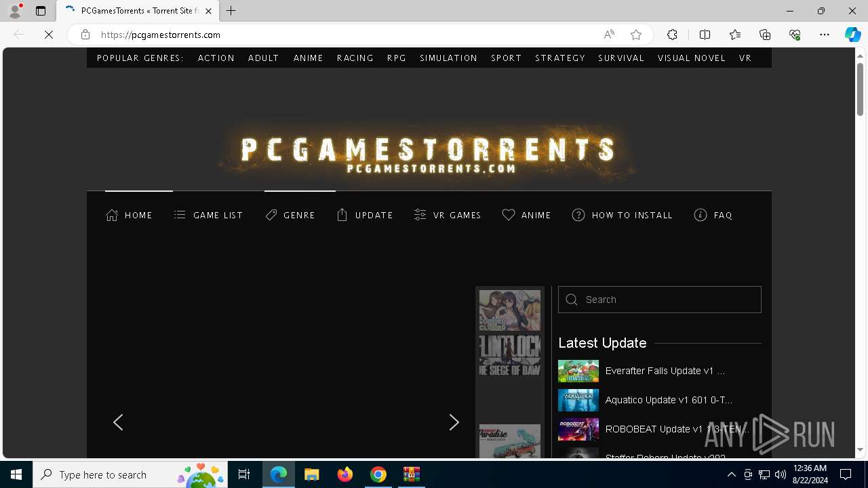868x488 pixels.
Task: Click the site Search field
Action: click(x=660, y=300)
